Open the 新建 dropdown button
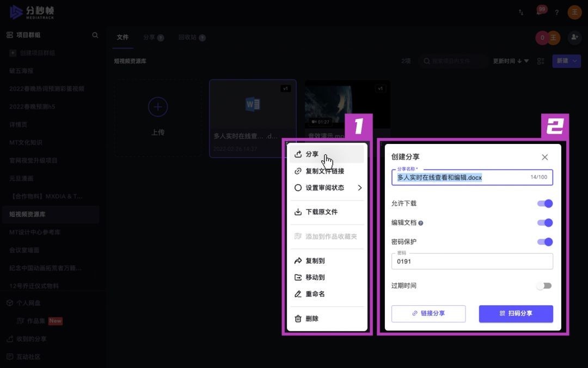 click(x=566, y=61)
